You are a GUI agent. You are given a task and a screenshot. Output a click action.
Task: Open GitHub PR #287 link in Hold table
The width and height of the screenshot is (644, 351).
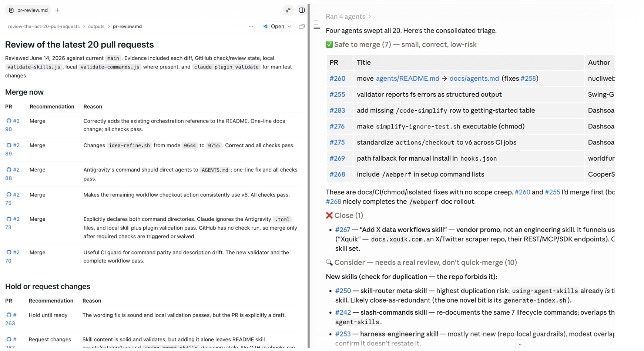click(11, 343)
